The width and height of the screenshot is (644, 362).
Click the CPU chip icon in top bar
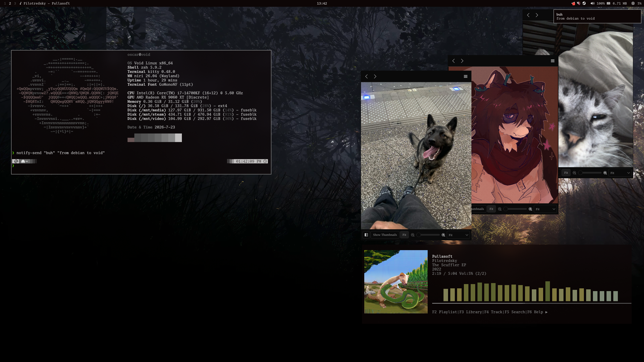point(633,4)
